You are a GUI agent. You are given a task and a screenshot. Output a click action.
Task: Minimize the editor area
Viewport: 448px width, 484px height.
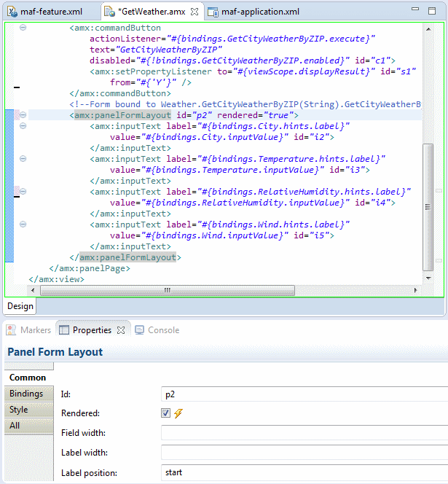pos(415,9)
